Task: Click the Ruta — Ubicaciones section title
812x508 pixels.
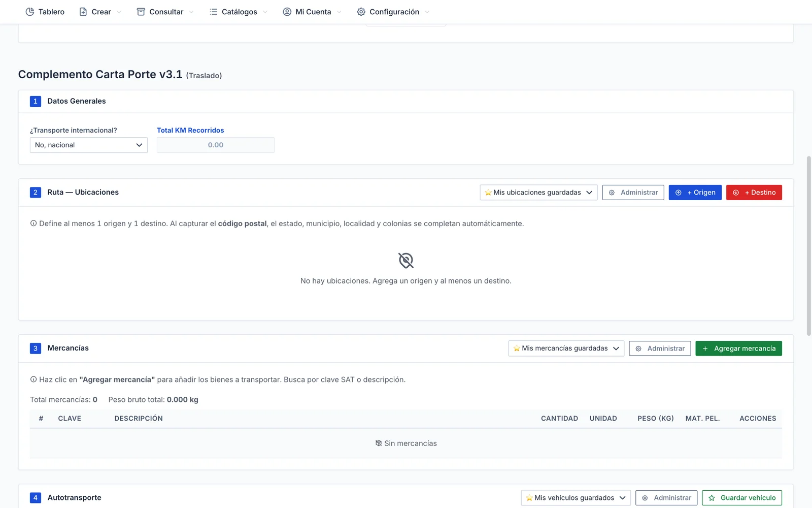Action: [x=83, y=192]
